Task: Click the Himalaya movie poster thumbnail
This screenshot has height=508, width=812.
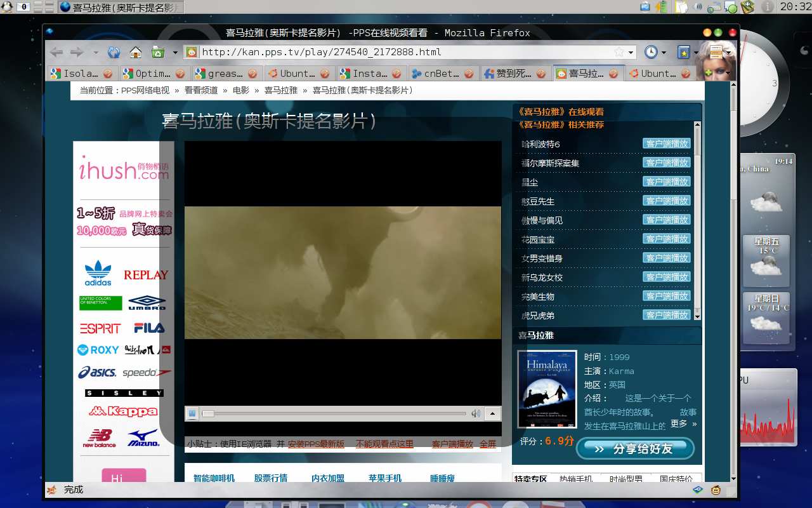Action: pos(547,390)
